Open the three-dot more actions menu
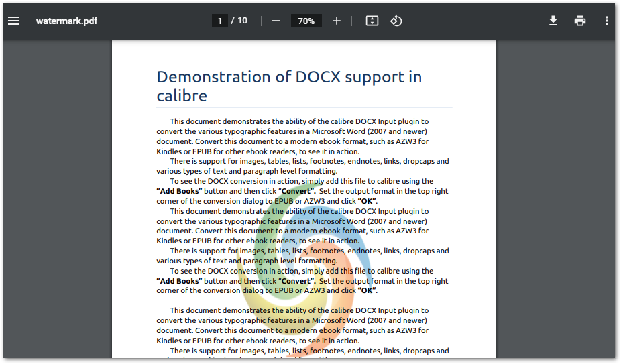 coord(607,21)
